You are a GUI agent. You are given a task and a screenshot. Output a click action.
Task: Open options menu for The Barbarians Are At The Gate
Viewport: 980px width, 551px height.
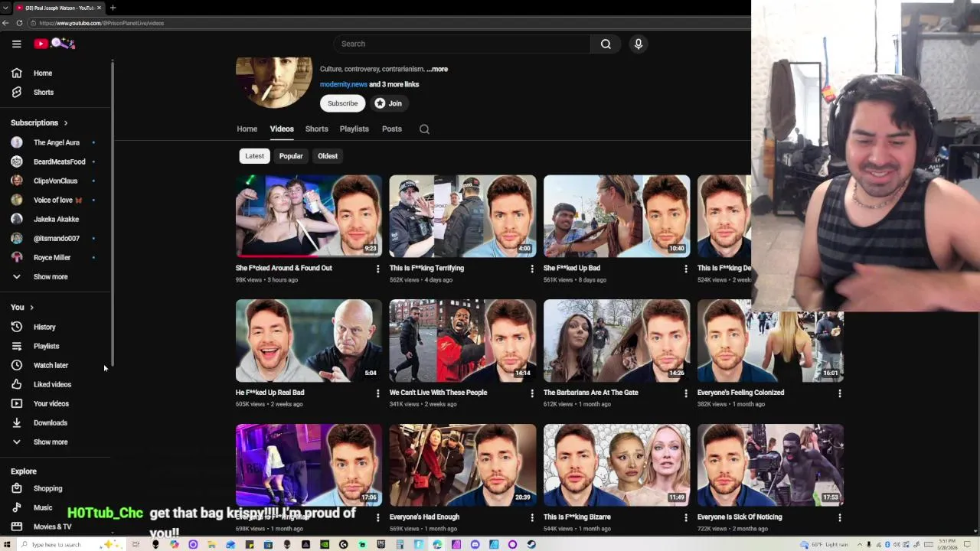pos(686,393)
